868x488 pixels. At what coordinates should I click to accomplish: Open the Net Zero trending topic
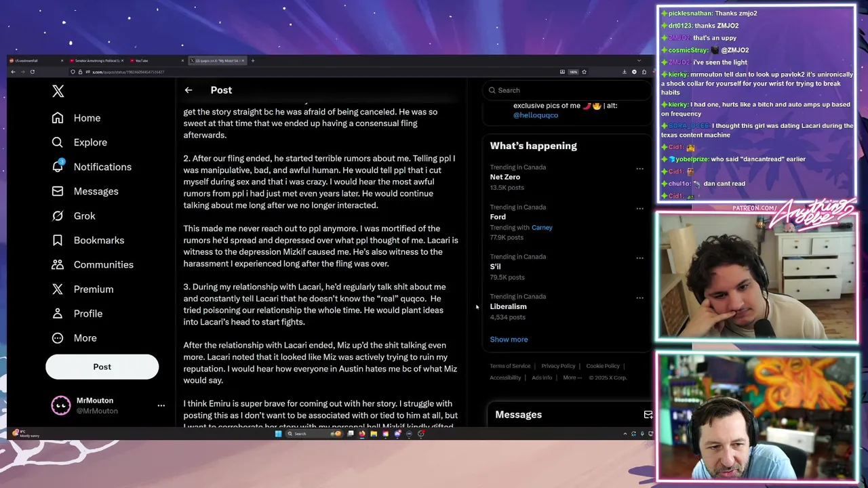(505, 177)
